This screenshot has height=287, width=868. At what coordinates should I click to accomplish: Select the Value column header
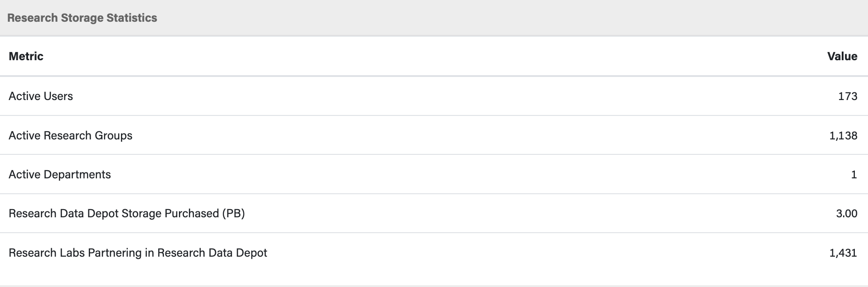[842, 56]
